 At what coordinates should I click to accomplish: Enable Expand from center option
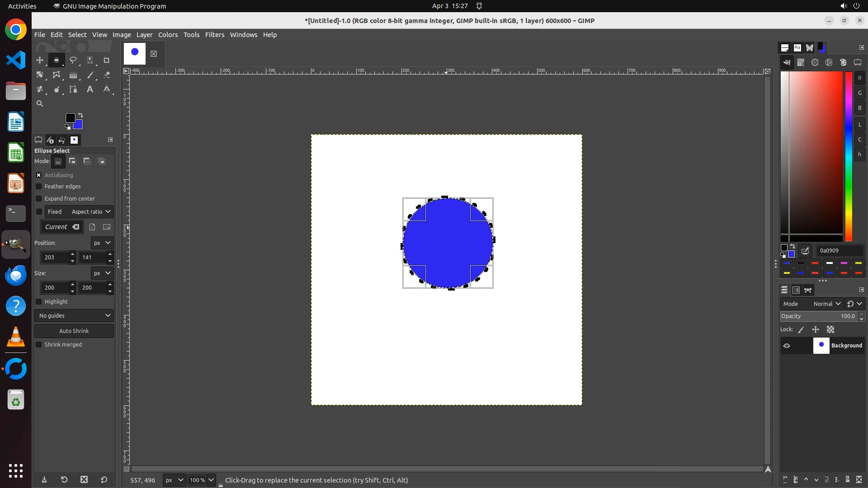[39, 199]
